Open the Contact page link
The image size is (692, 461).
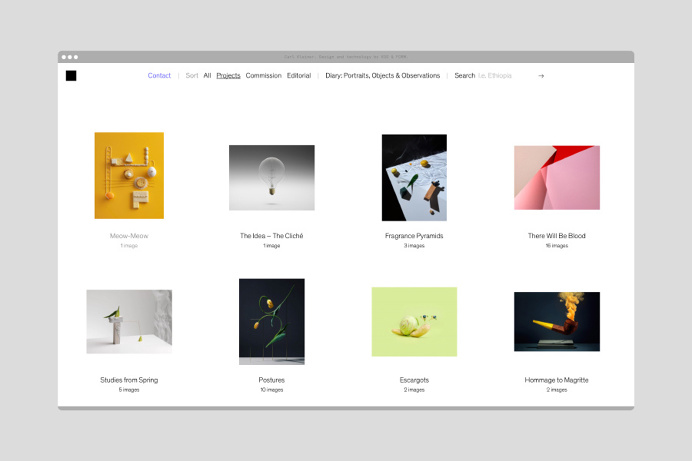coord(159,76)
